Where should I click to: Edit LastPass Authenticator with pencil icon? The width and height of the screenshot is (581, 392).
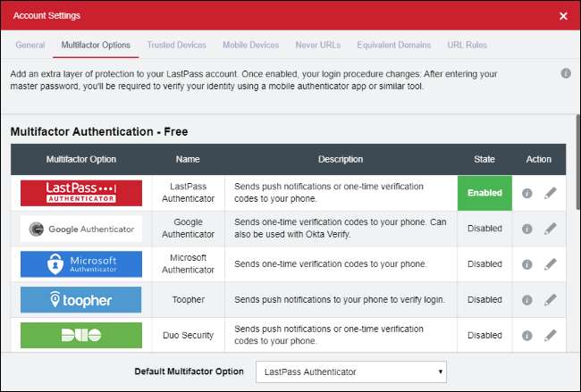(551, 193)
